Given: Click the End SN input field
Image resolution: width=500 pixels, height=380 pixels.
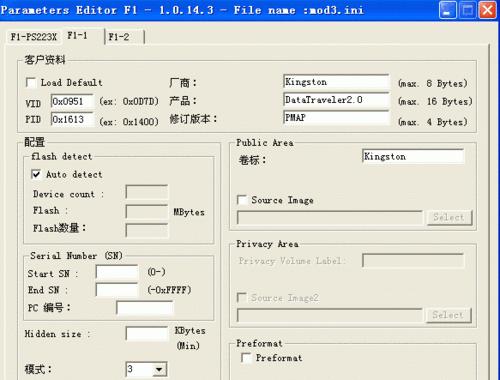Looking at the screenshot, I should pos(117,290).
